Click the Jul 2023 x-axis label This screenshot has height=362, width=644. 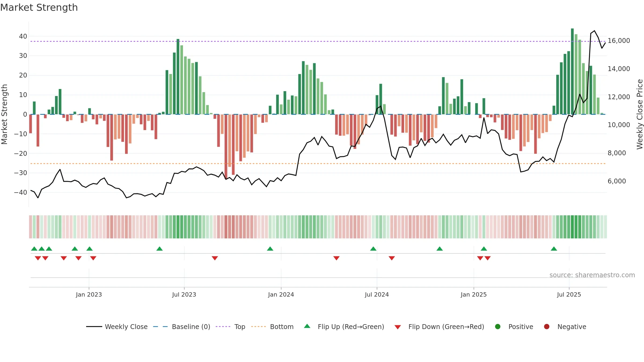pos(184,294)
